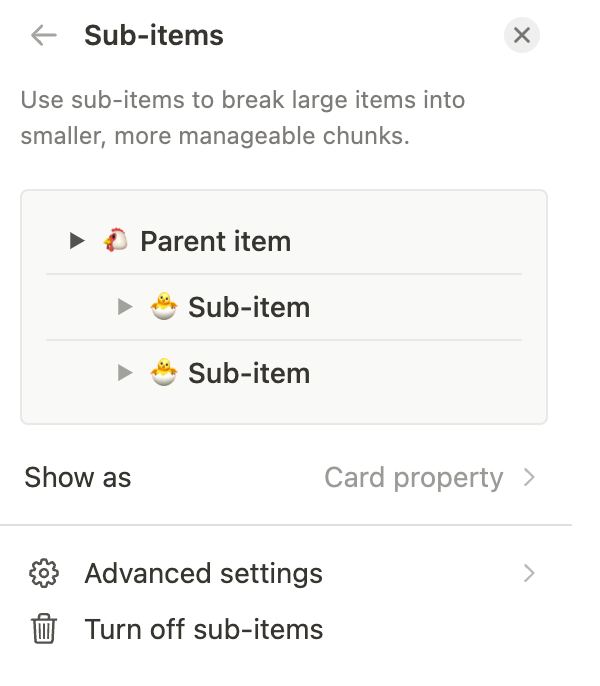This screenshot has height=686, width=600.
Task: Close the Sub-items panel with X
Action: coord(522,35)
